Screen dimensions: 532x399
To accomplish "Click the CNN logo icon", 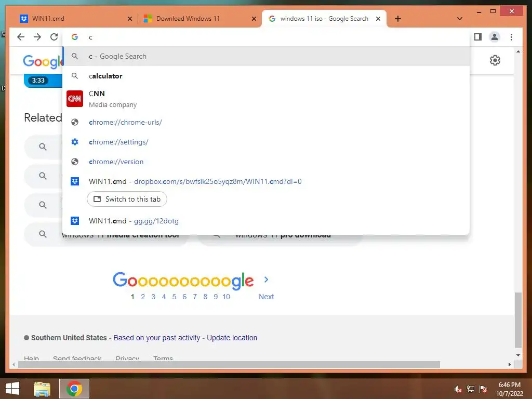I will [75, 99].
